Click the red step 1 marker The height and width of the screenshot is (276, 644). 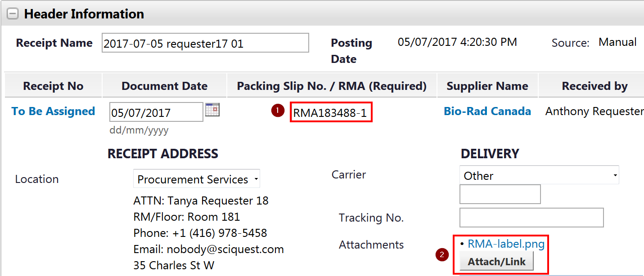click(278, 110)
